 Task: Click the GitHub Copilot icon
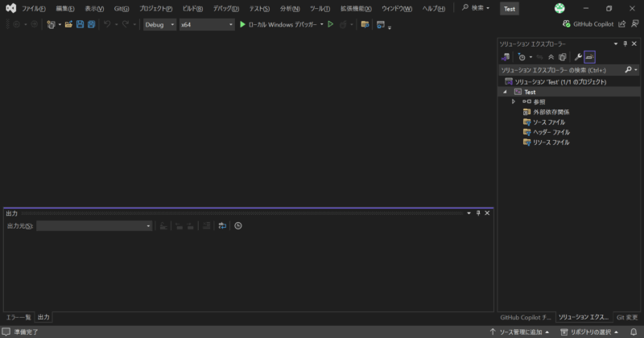coord(567,24)
